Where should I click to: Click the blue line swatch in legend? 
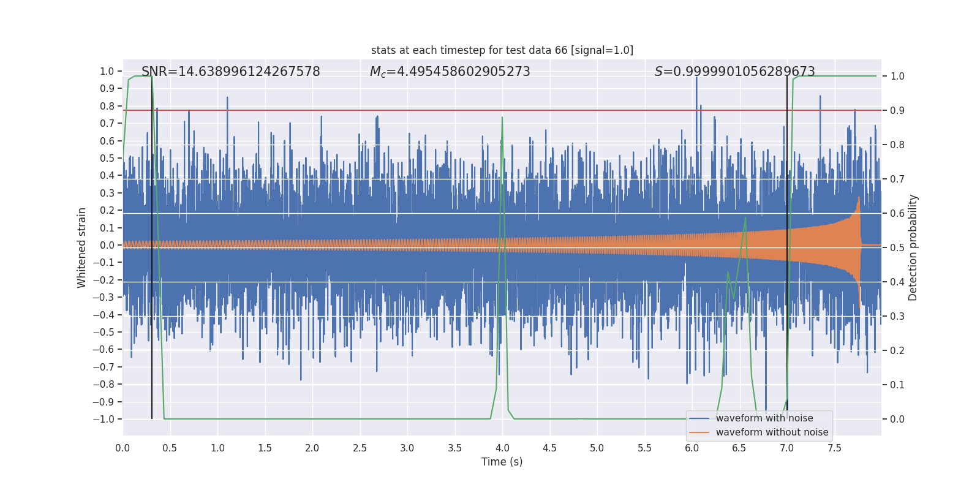(699, 418)
